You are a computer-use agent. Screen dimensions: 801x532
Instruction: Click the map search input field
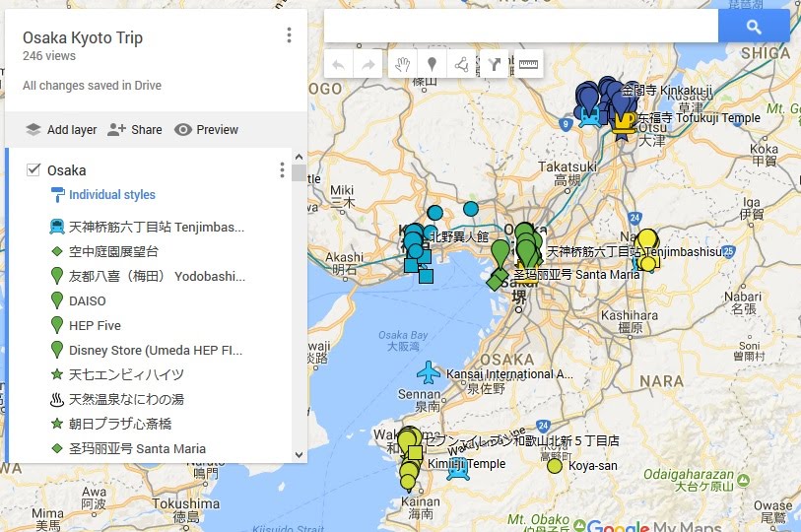521,26
